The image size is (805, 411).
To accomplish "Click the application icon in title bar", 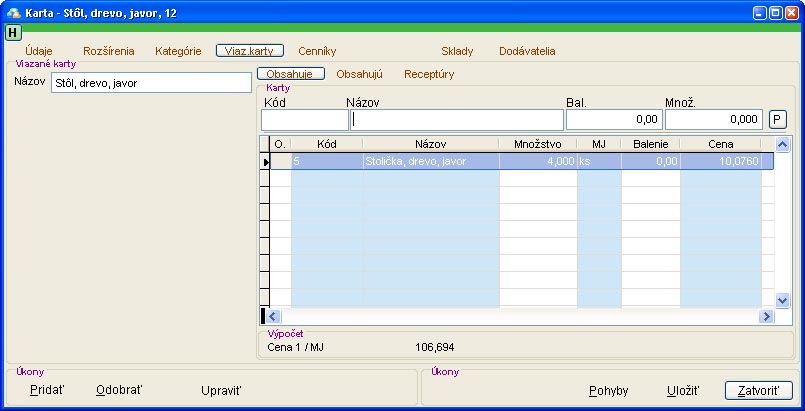I will point(13,12).
